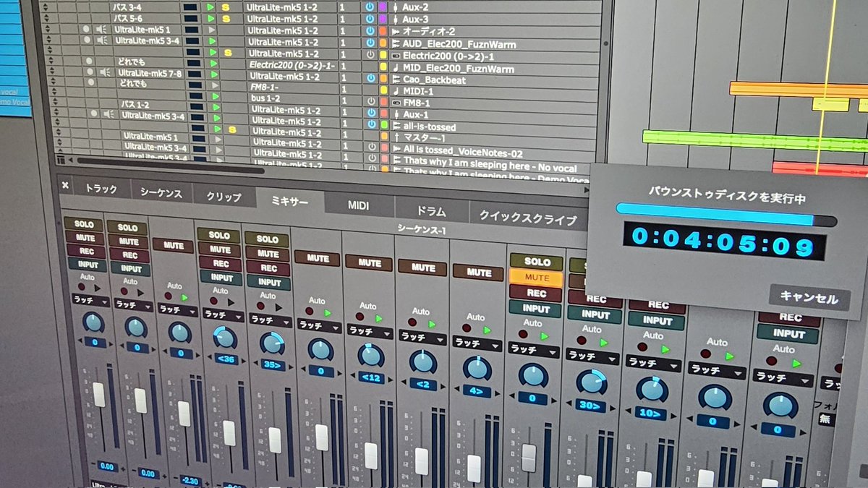This screenshot has width=868, height=488.
Task: Click grey power icon on Electric200 (0->2)-1 track
Action: 372,55
